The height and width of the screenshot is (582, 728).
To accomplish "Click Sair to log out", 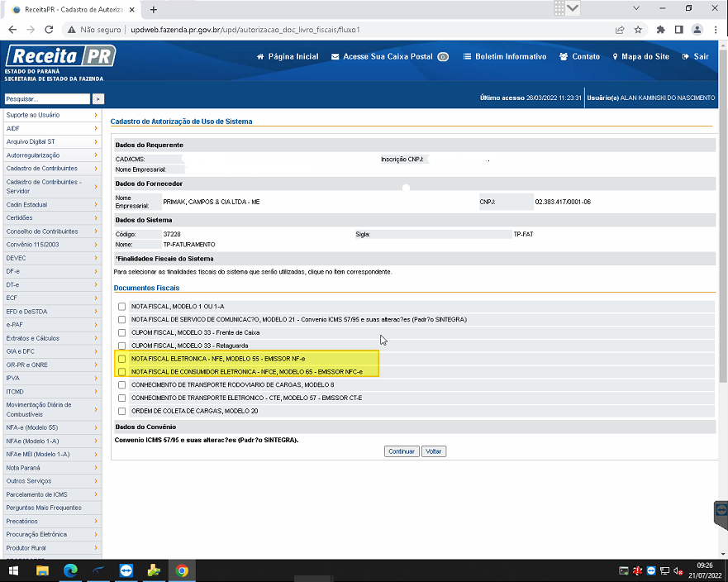I will (696, 57).
